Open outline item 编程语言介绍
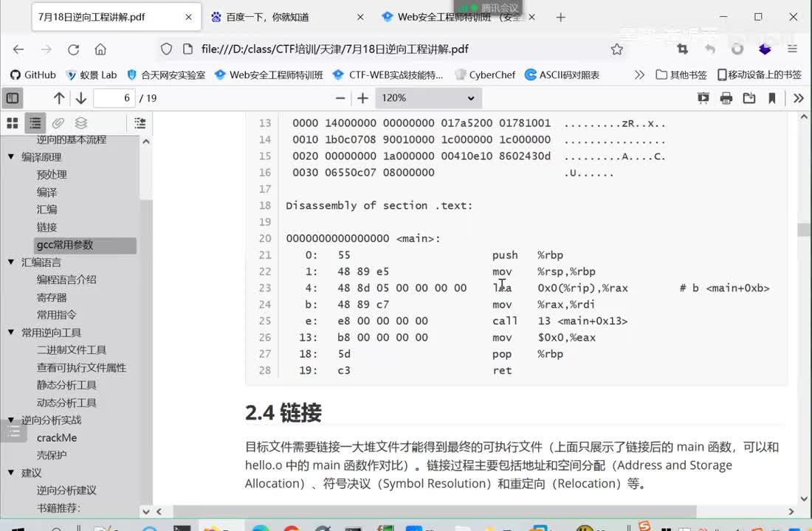812x531 pixels. pos(66,280)
